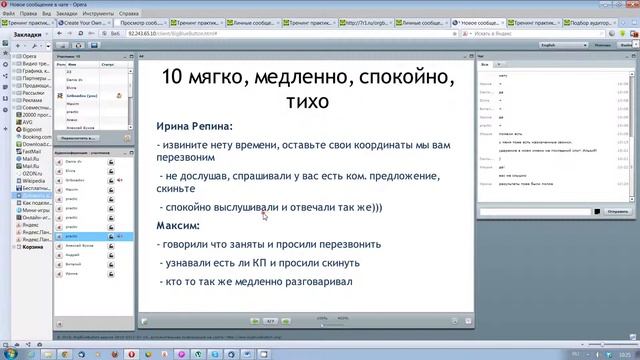Click the fit-to-page icon at presentation bar end
Image resolution: width=640 pixels, height=360 pixels.
pyautogui.click(x=468, y=322)
